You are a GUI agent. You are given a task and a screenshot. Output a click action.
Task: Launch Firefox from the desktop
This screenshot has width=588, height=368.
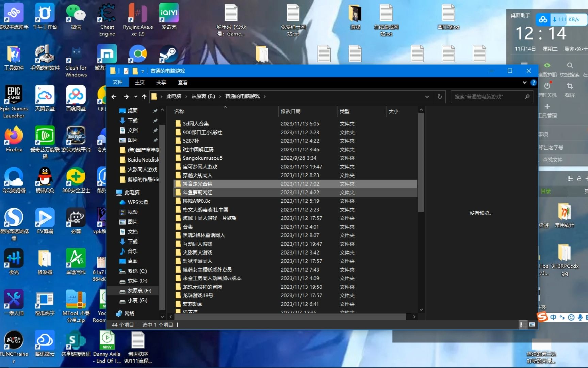click(x=14, y=139)
